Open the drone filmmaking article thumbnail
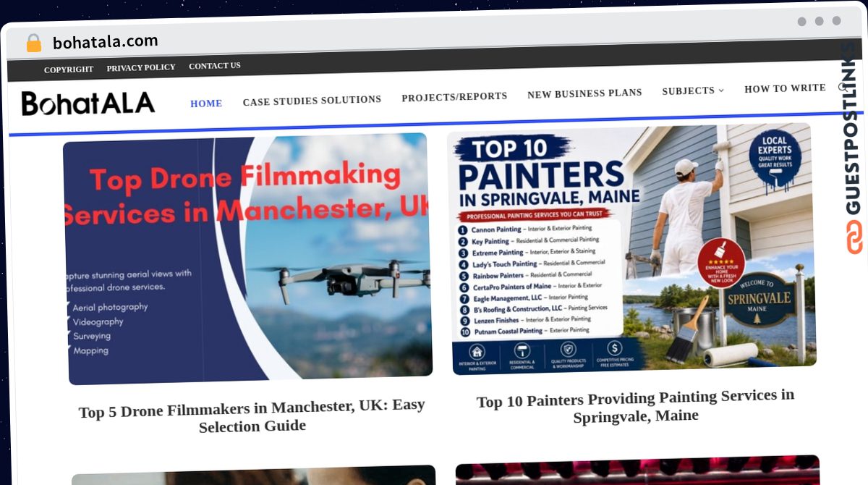This screenshot has width=868, height=485. 247,258
